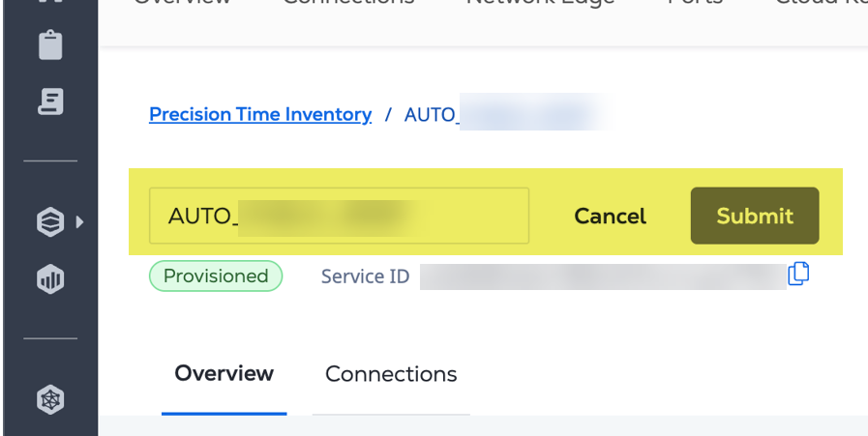Switch to the Overview tab below
The height and width of the screenshot is (436, 868).
coord(224,373)
